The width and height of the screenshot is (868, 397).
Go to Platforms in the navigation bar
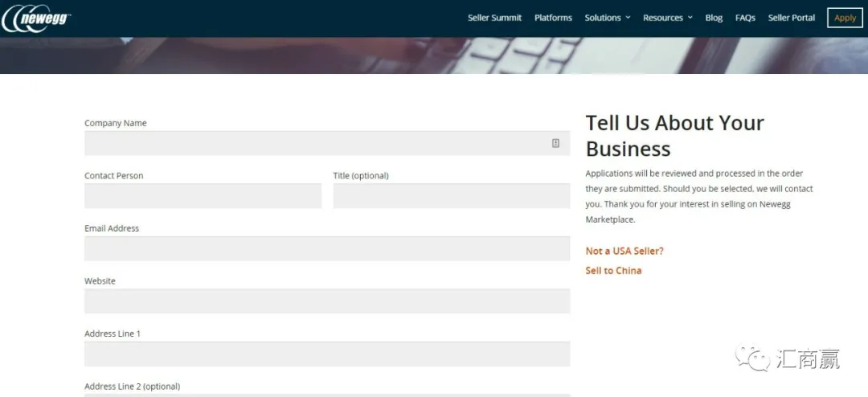(553, 18)
